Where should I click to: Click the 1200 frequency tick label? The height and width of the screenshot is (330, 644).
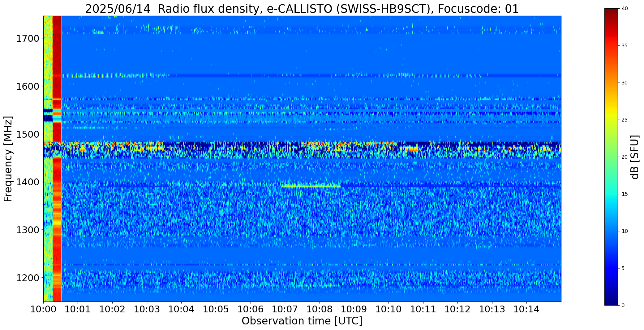(x=28, y=278)
